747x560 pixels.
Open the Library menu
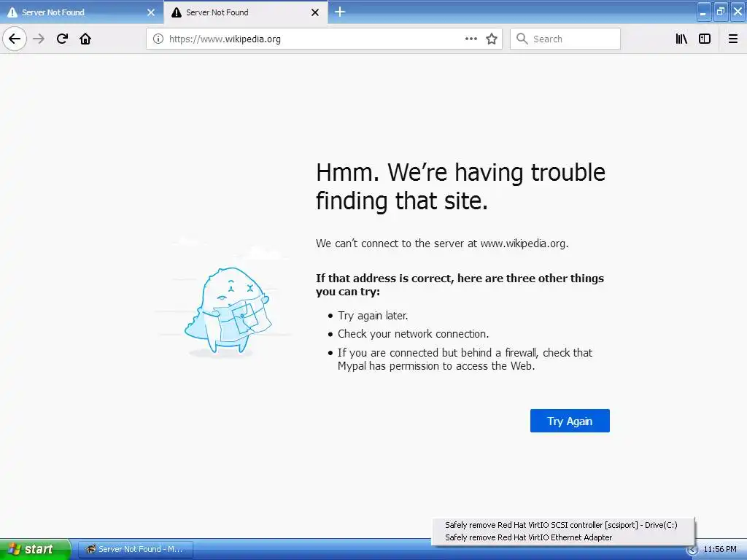pos(681,39)
